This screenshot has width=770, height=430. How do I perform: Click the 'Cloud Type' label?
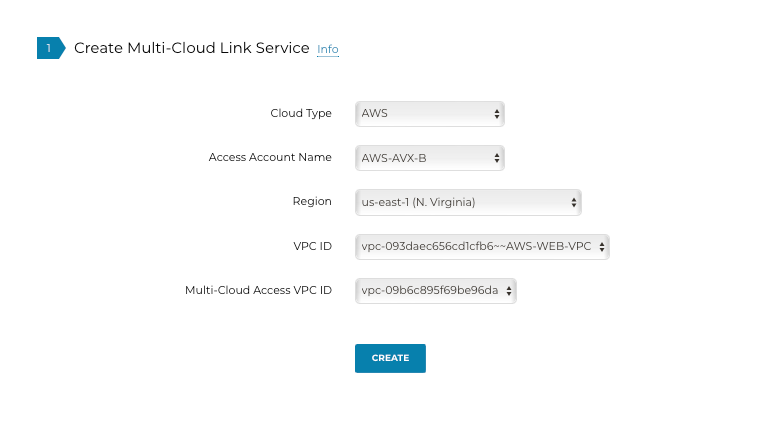(301, 113)
